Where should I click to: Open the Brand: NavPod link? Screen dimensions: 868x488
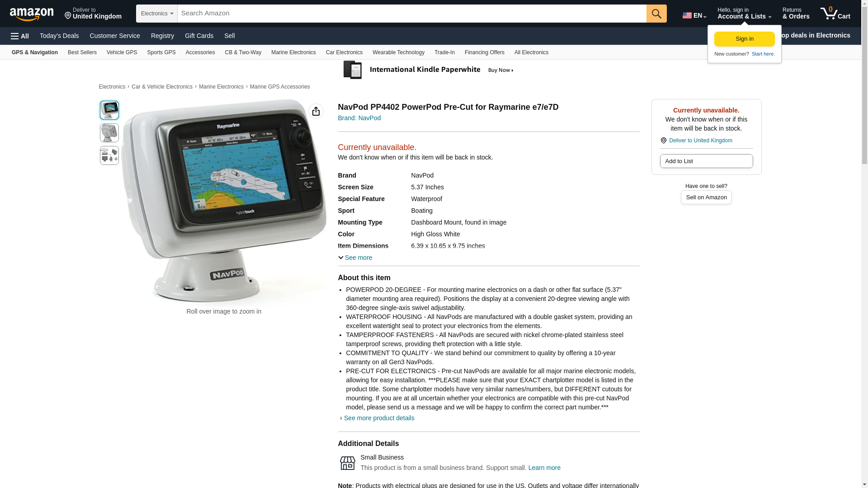[359, 118]
